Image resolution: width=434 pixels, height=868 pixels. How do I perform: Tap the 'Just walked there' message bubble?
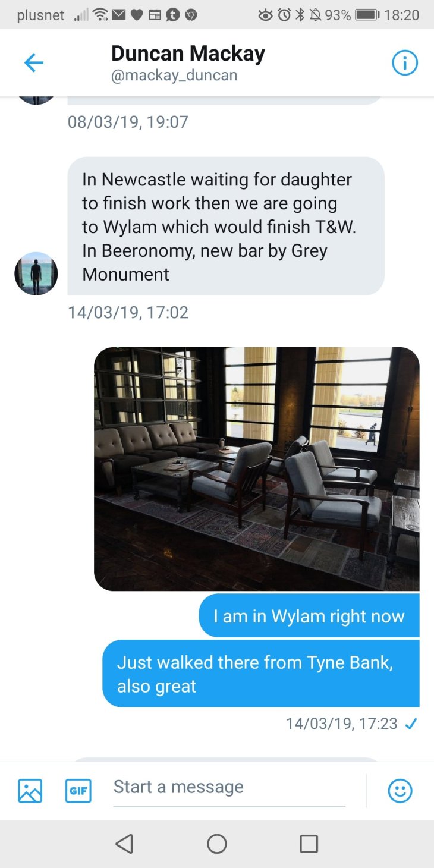point(261,674)
